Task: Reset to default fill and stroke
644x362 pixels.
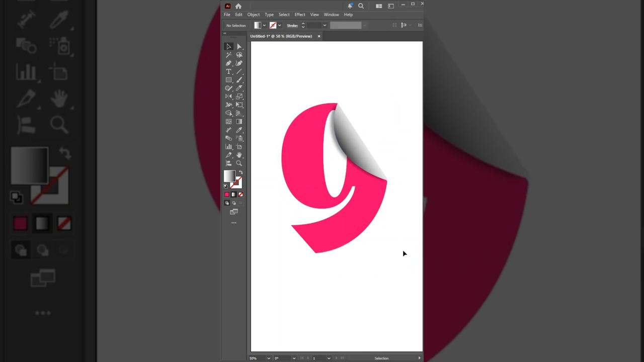Action: click(226, 186)
